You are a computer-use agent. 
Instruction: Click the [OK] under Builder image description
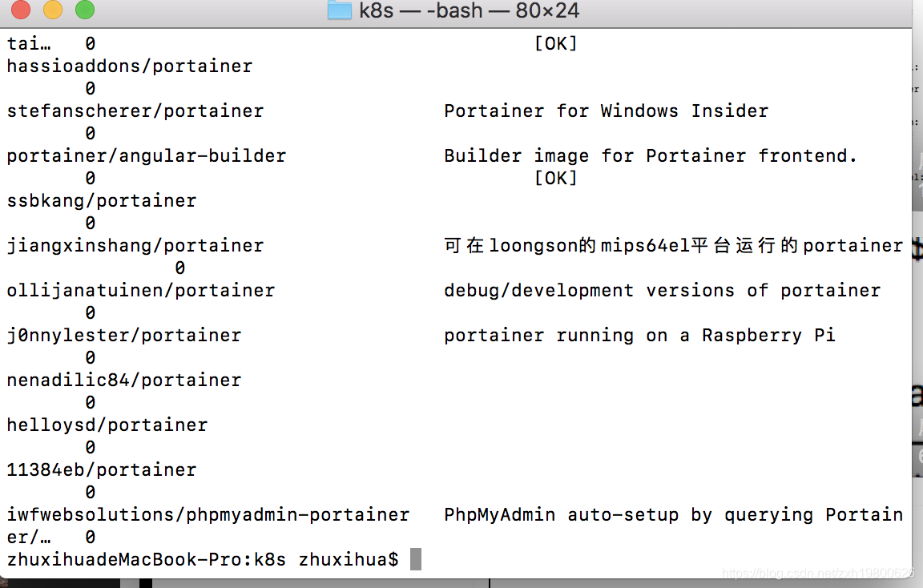(x=556, y=178)
